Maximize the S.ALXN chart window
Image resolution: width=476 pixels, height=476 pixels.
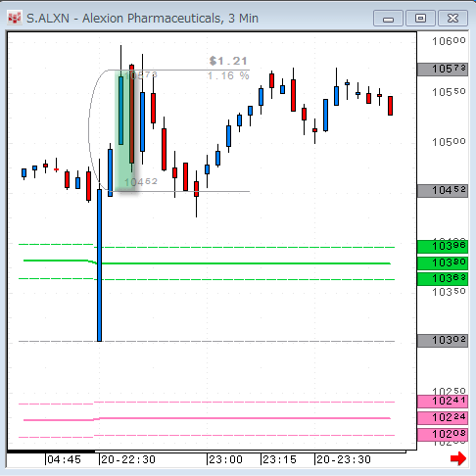[x=420, y=19]
